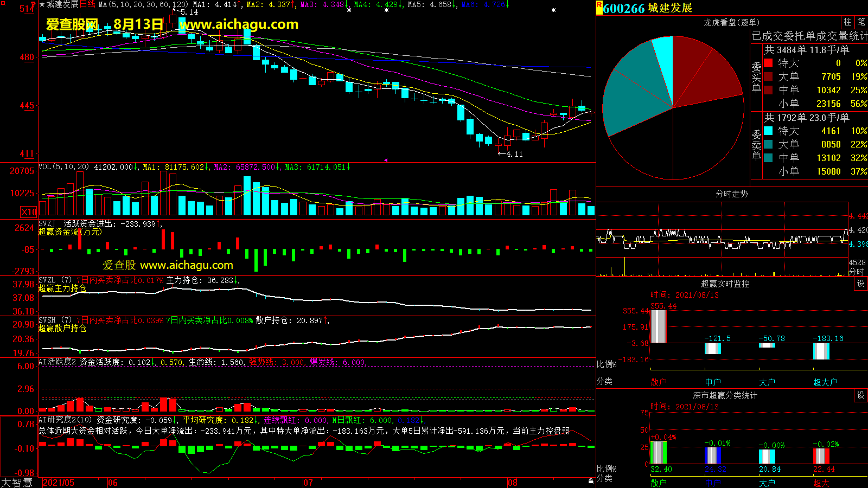Switch Dragon-Tiger panel to 柱 bar view
The width and height of the screenshot is (868, 488).
847,22
